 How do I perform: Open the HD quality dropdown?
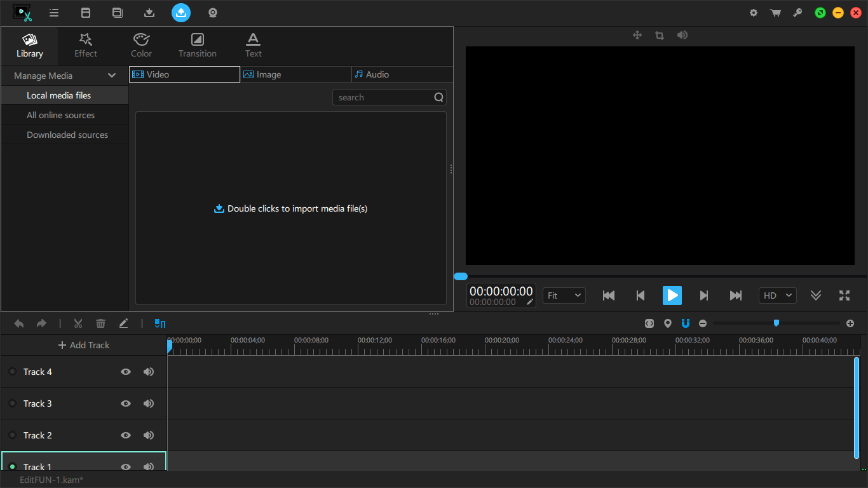click(777, 295)
